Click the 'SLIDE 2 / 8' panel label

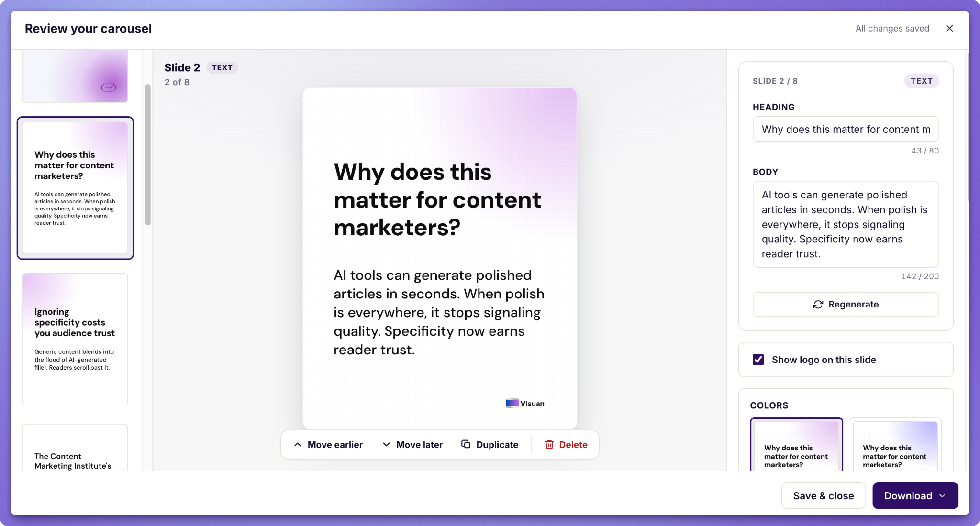click(x=775, y=81)
